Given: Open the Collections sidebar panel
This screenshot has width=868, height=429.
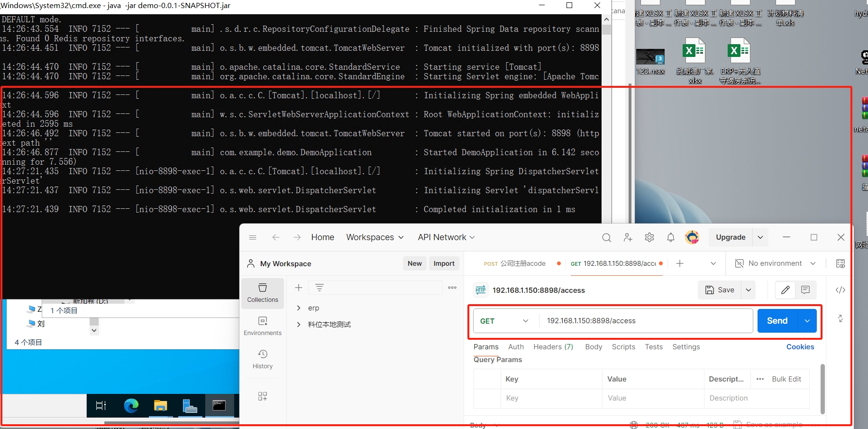Looking at the screenshot, I should (x=263, y=293).
